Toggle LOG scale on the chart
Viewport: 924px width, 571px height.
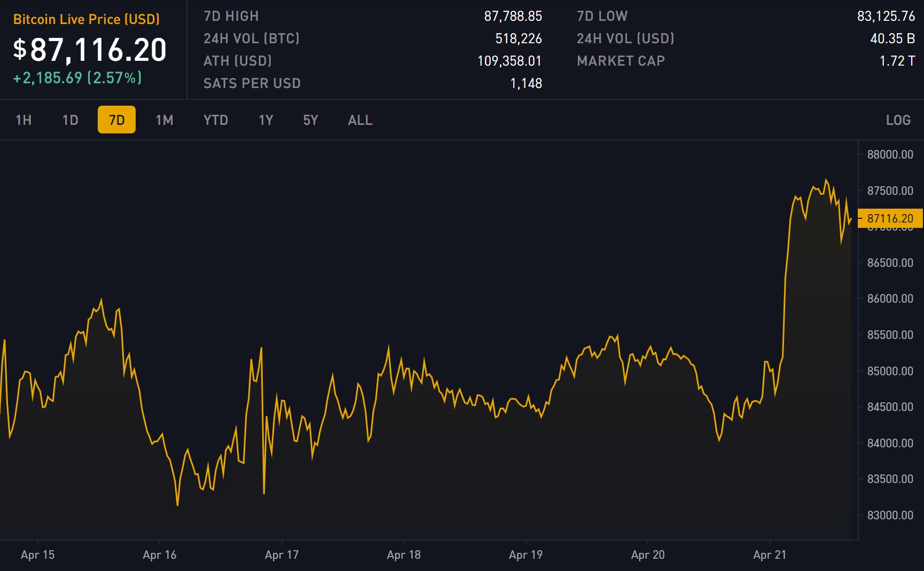[898, 120]
